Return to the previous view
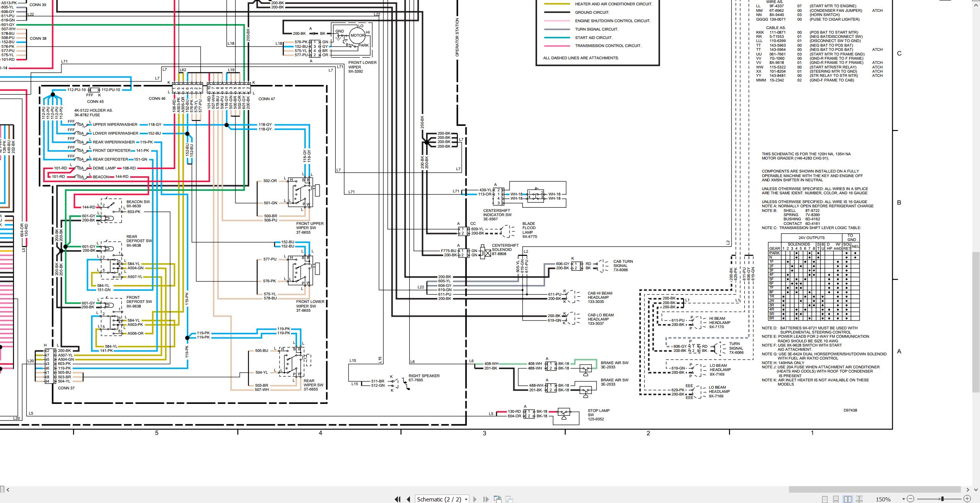Screen dimensions: 980x503 click(x=498, y=499)
